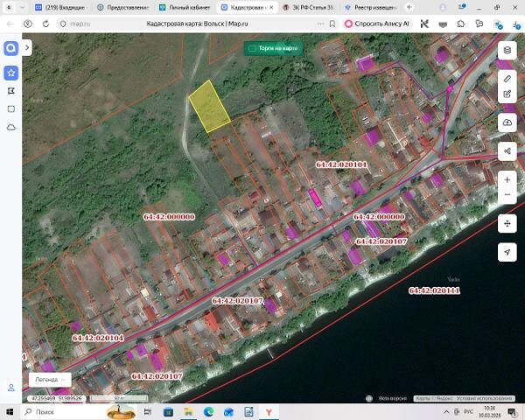This screenshot has width=525, height=420.
Task: Click the cloud download button
Action: pyautogui.click(x=507, y=122)
